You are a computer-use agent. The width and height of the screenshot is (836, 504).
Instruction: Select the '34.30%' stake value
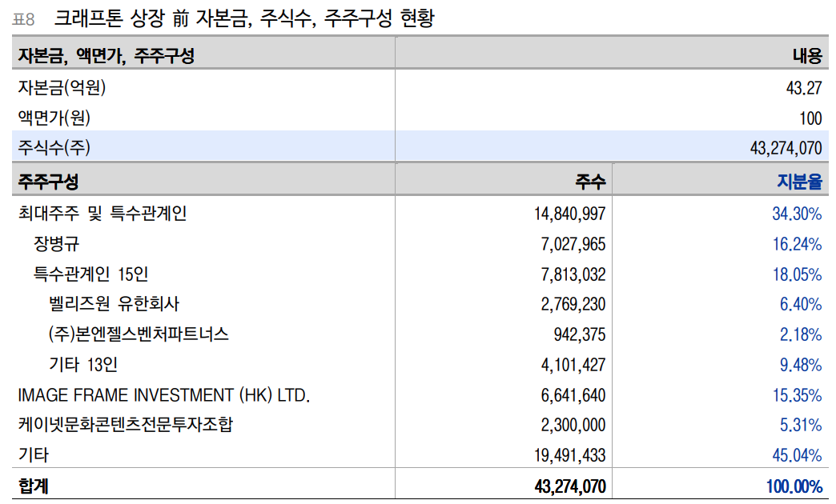pyautogui.click(x=797, y=214)
